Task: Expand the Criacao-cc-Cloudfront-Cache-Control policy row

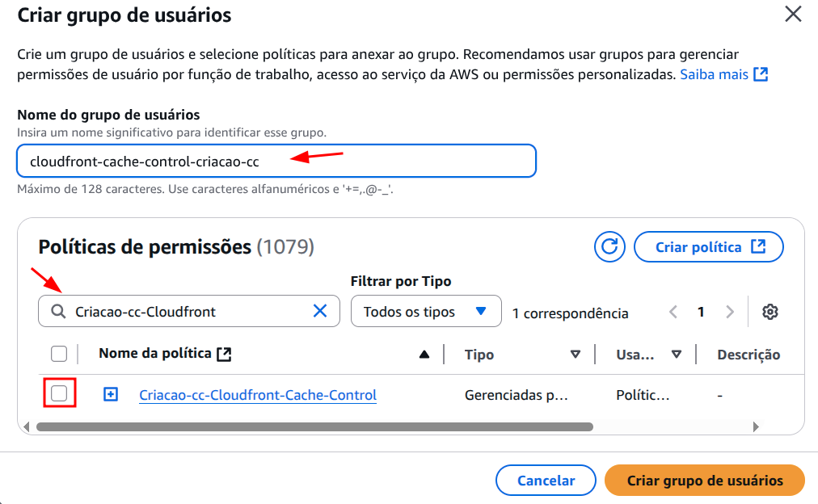Action: 111,395
